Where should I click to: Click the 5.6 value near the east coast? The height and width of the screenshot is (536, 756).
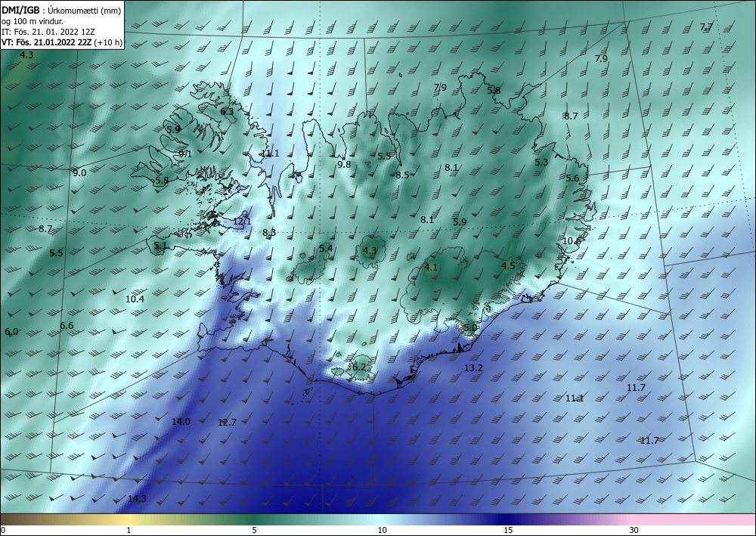point(572,178)
